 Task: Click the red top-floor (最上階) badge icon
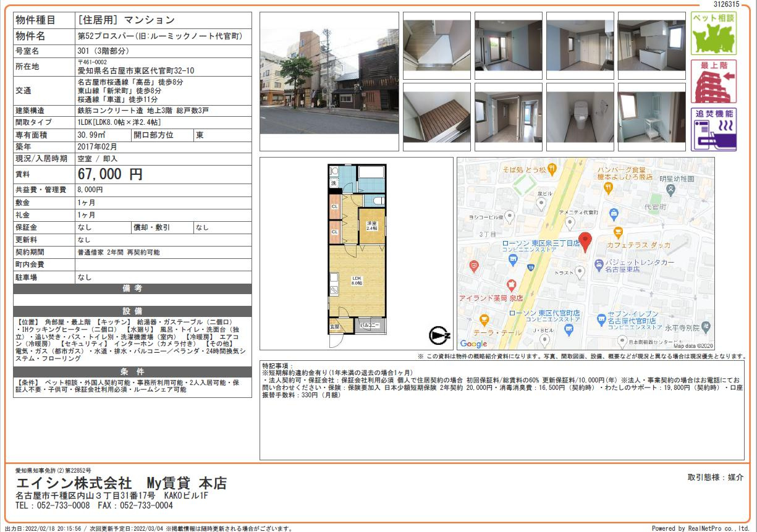714,82
